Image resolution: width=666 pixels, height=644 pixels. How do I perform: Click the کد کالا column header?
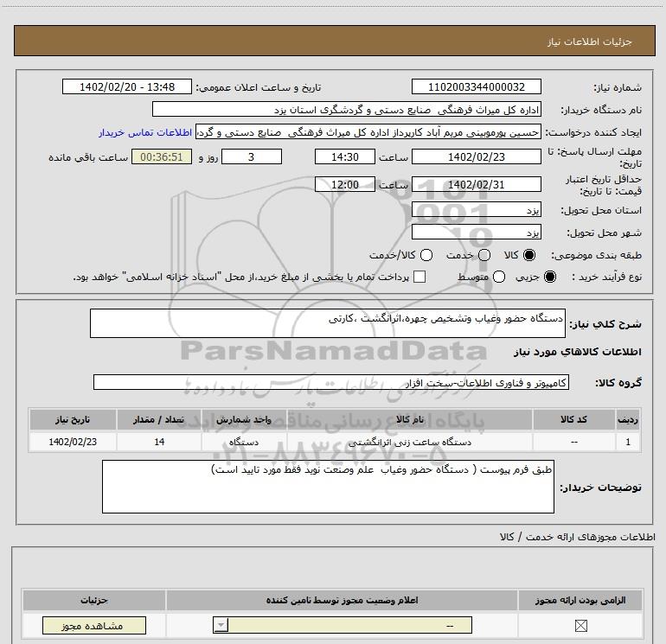573,419
